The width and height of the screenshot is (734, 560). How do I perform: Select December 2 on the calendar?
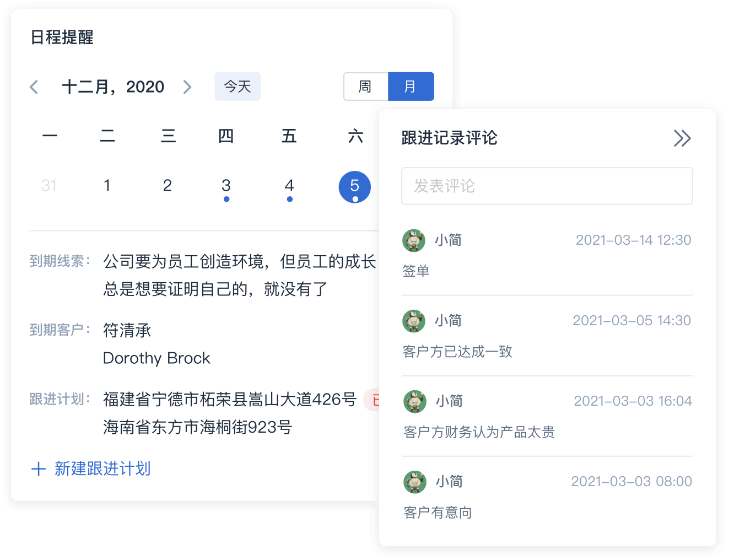168,186
